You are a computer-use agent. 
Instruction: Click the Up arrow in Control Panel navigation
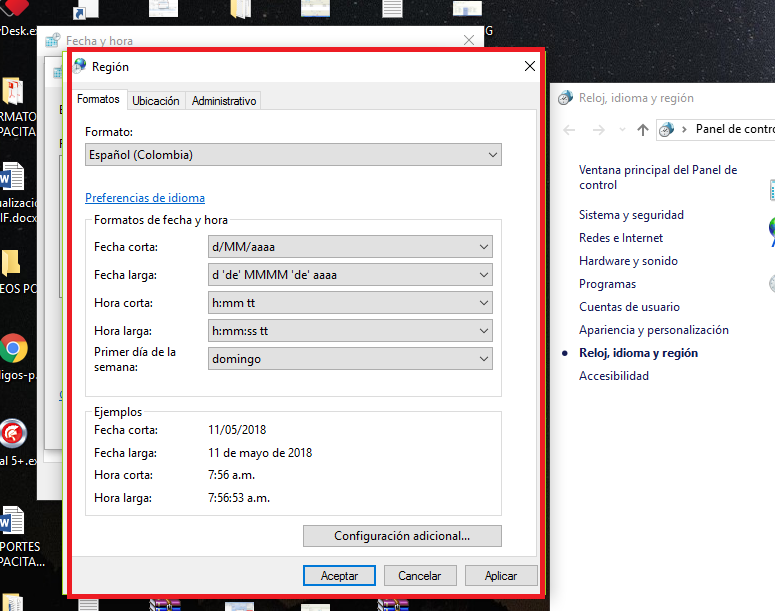643,130
